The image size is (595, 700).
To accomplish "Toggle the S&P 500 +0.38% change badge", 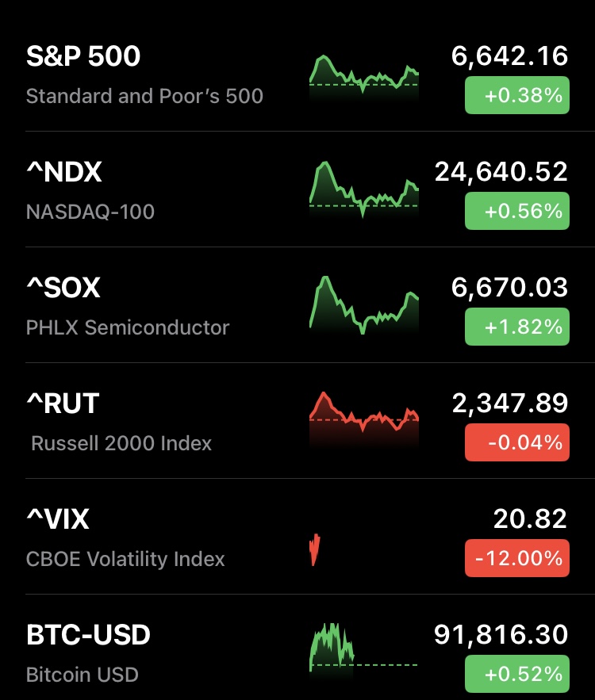I will [516, 96].
